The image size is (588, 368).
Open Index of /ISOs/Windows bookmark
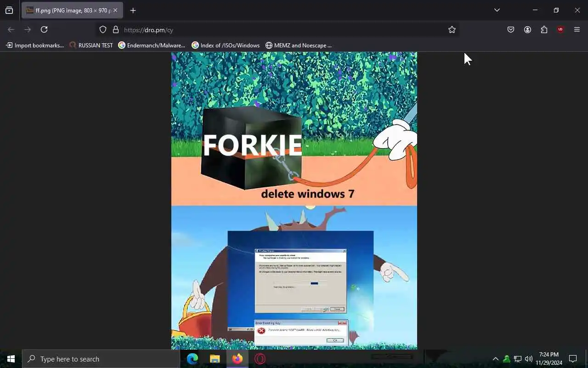pos(226,45)
